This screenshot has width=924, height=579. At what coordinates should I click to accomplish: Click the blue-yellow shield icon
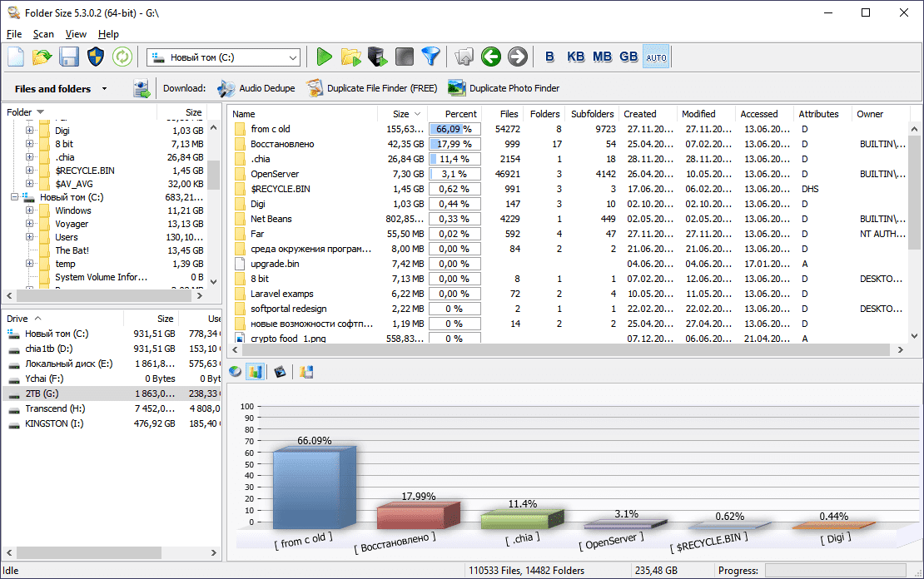tap(96, 57)
